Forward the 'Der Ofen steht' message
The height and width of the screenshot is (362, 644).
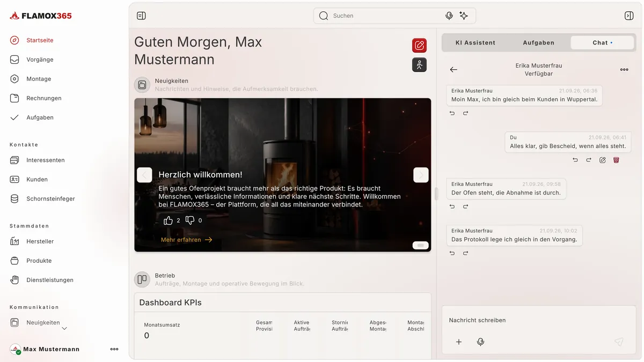click(465, 206)
